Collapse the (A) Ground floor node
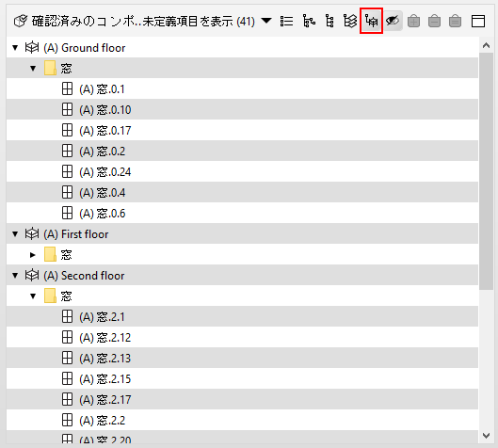498x448 pixels. point(15,48)
